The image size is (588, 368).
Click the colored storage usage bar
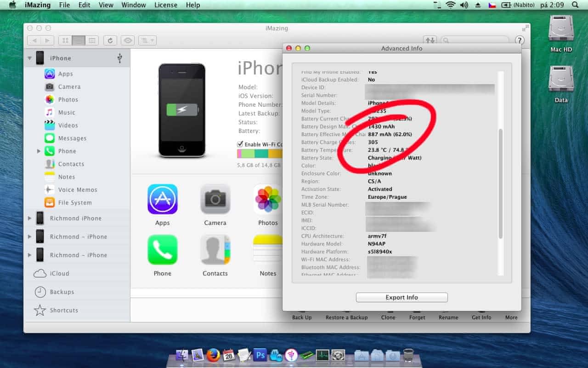260,154
